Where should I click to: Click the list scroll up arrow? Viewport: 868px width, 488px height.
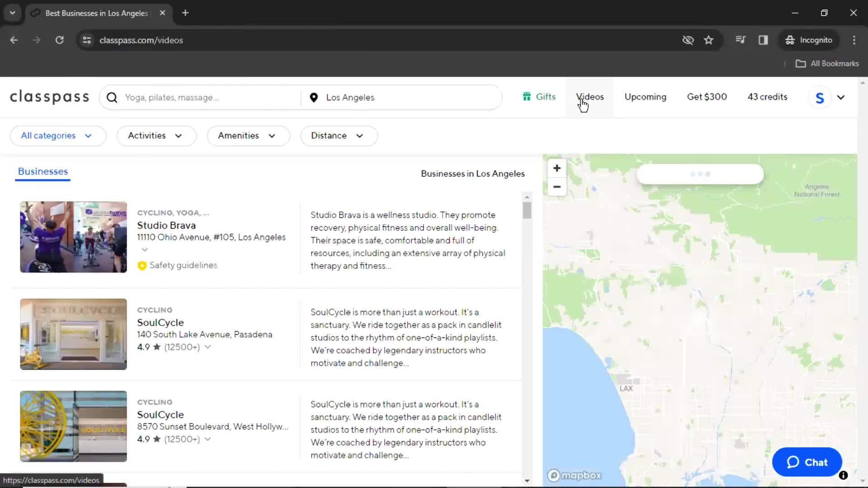[527, 197]
